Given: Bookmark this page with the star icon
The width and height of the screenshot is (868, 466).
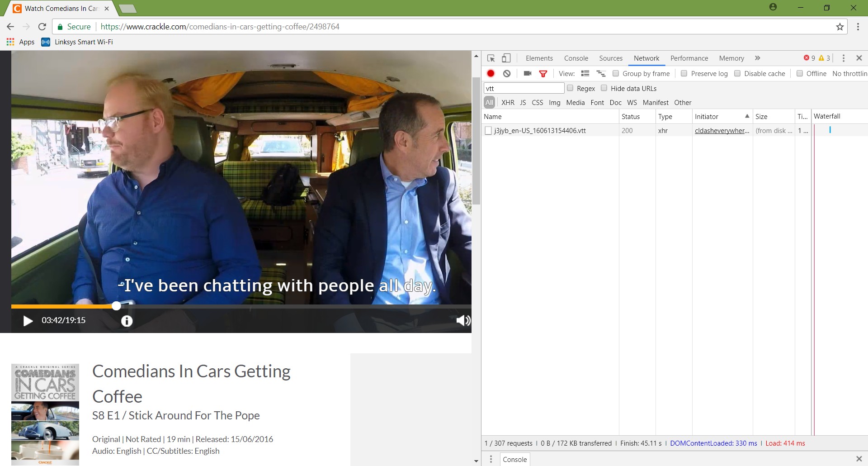Looking at the screenshot, I should (x=840, y=27).
